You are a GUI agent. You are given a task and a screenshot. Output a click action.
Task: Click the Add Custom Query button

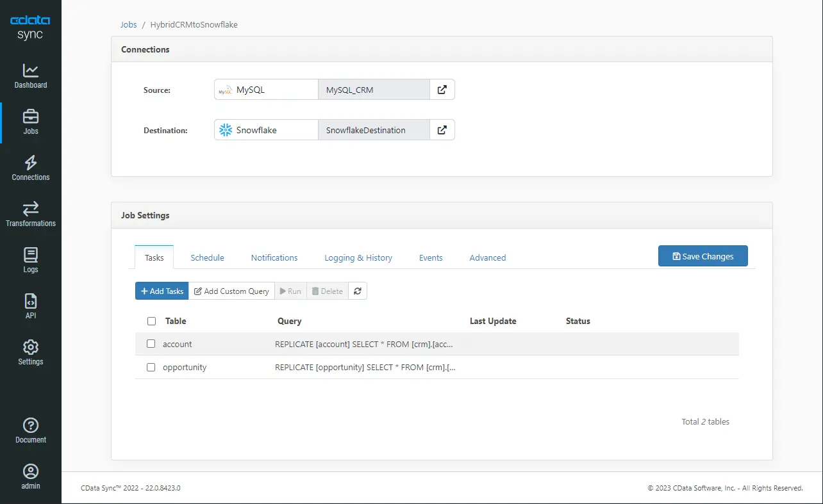[231, 291]
